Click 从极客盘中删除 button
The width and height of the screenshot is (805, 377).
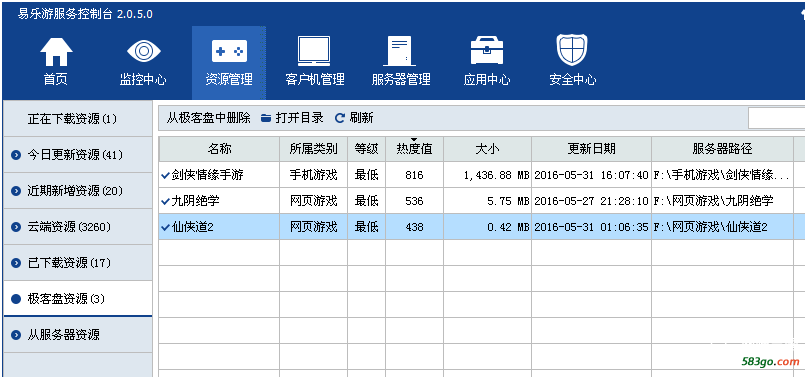click(208, 118)
